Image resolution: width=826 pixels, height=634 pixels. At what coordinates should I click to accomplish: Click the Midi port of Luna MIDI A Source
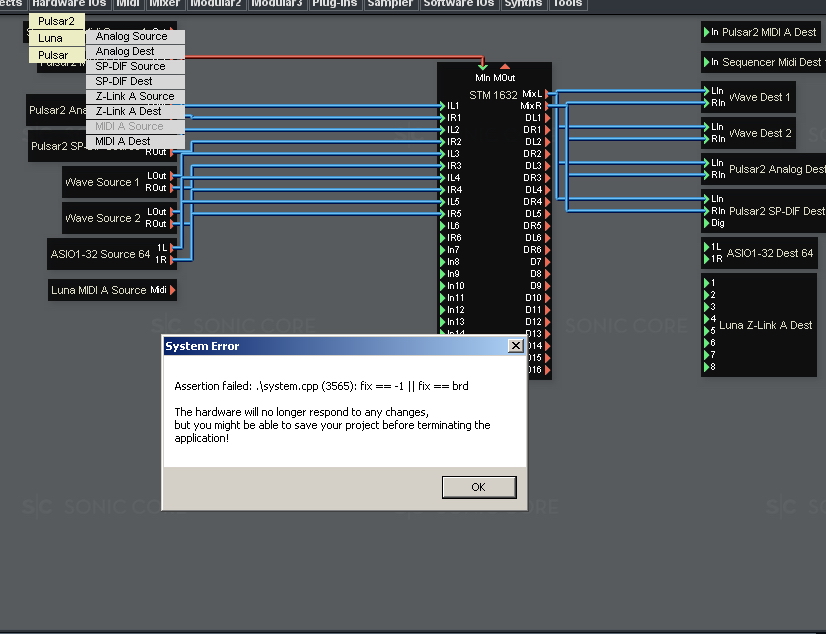[173, 290]
